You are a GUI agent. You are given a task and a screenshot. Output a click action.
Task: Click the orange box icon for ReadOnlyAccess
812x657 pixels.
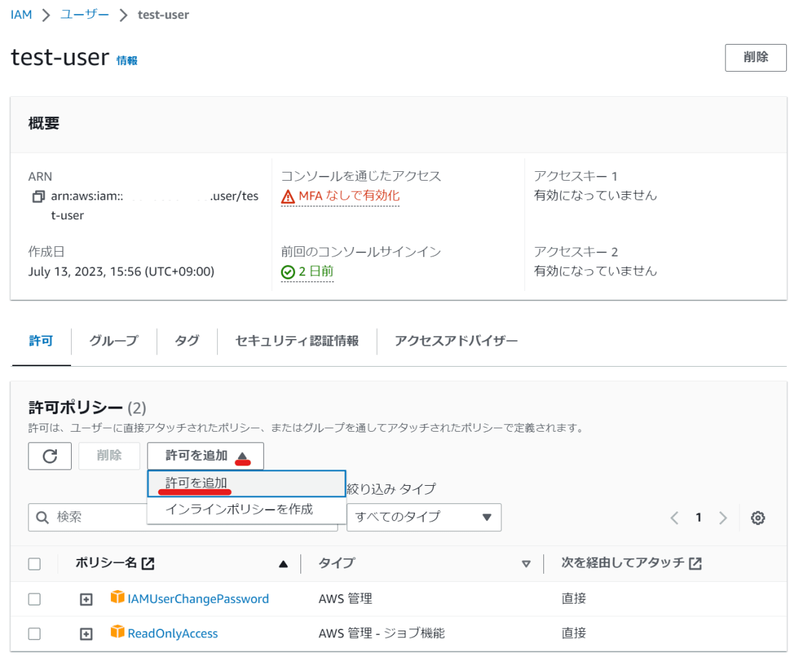click(x=118, y=632)
